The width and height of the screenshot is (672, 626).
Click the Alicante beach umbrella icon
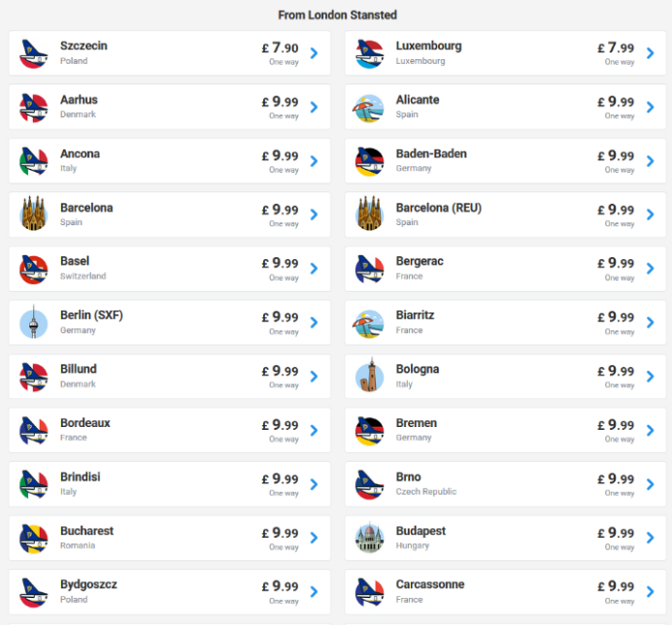pyautogui.click(x=369, y=108)
